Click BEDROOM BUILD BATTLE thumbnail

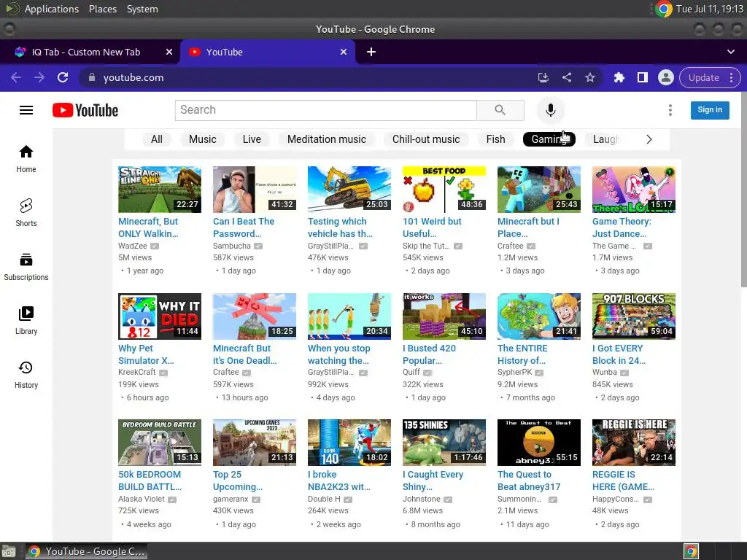160,443
